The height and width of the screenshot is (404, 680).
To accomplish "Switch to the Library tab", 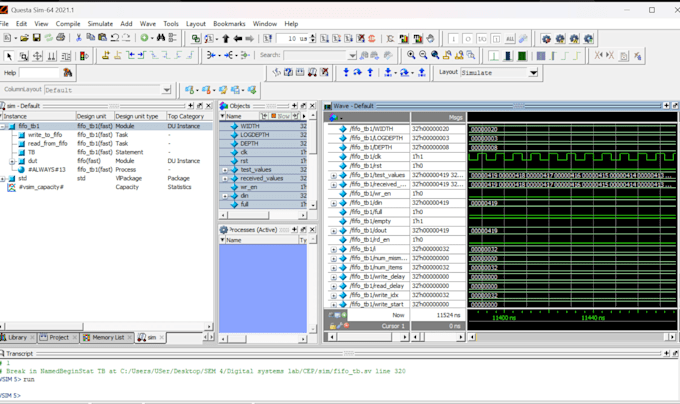I will pyautogui.click(x=18, y=337).
